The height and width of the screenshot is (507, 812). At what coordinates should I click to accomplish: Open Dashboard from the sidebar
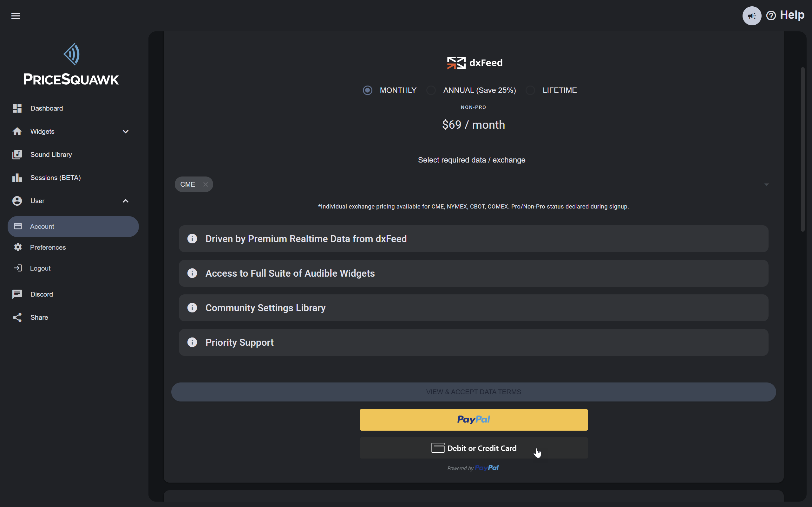click(46, 108)
